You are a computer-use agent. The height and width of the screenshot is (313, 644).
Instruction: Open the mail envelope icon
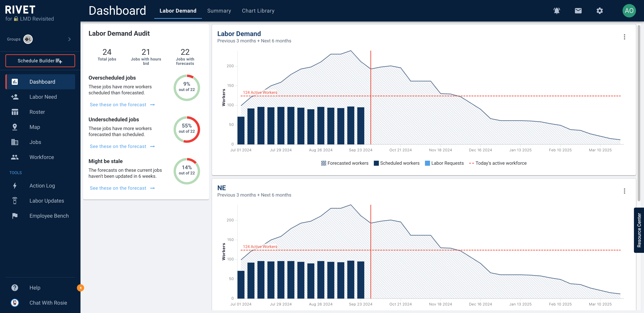coord(578,11)
